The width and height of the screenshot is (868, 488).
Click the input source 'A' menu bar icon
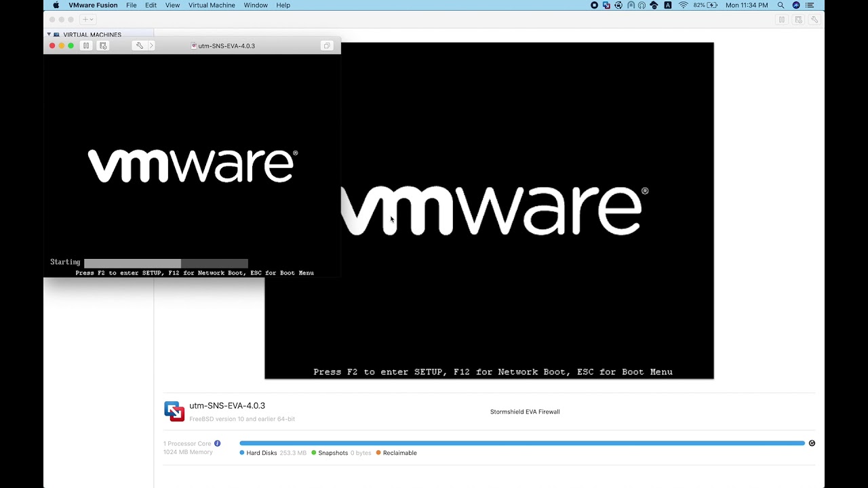tap(667, 5)
